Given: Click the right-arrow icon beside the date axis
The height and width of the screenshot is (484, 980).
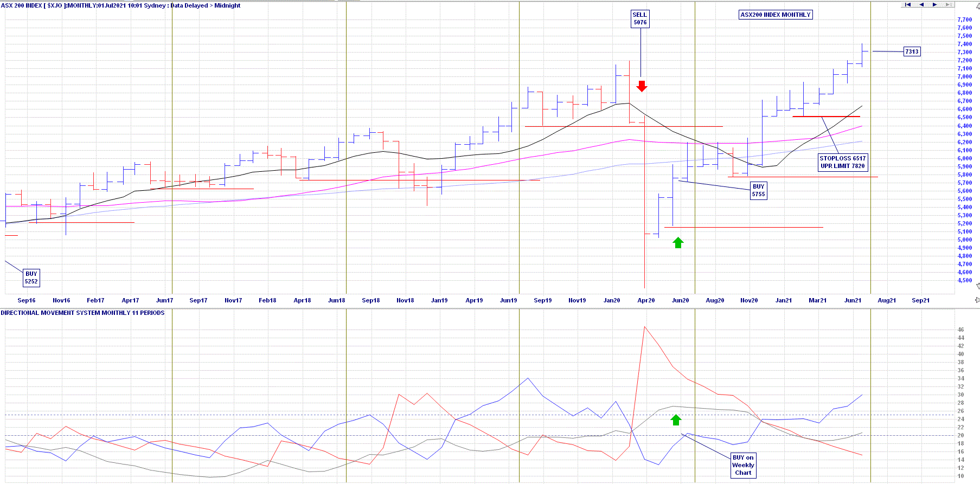Looking at the screenshot, I should coord(977,300).
